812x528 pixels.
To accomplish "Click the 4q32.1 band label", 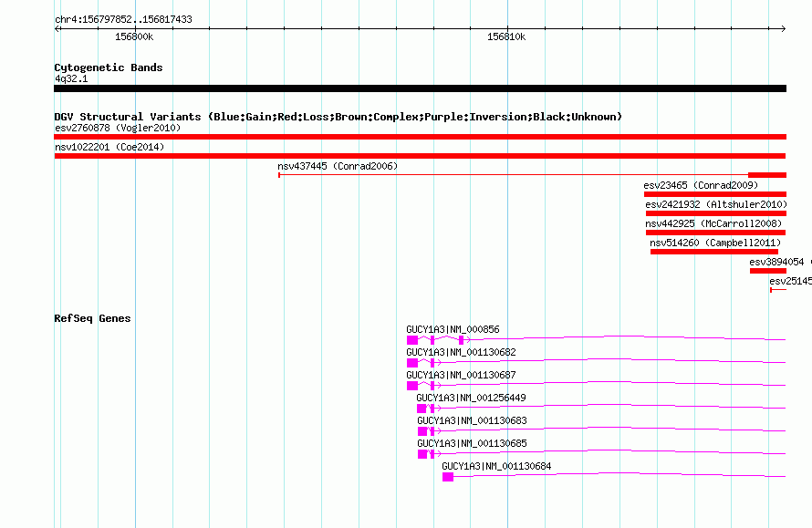I will tap(71, 78).
